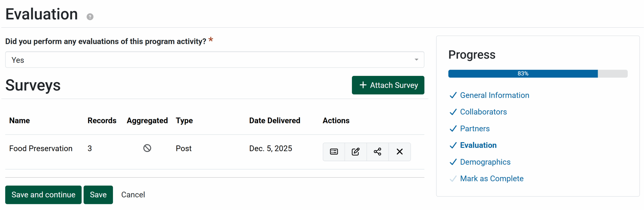This screenshot has width=644, height=210.
Task: Share the Food Preservation survey
Action: pos(377,152)
